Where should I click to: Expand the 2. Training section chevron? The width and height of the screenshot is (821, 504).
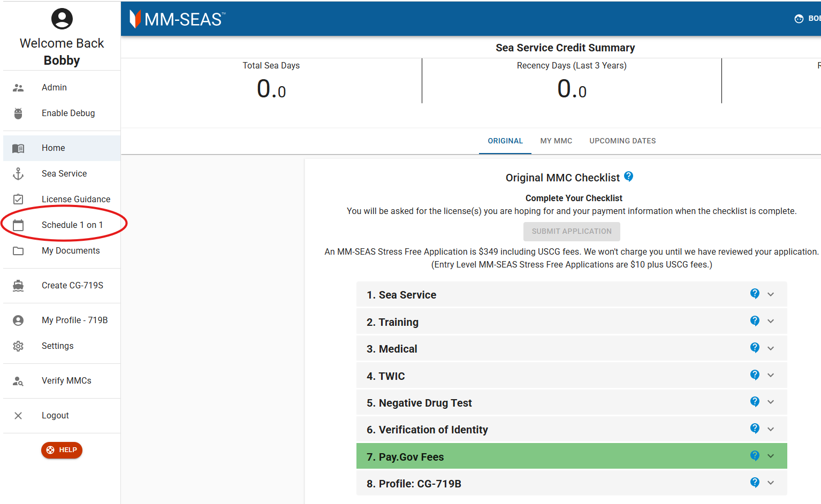click(x=771, y=321)
